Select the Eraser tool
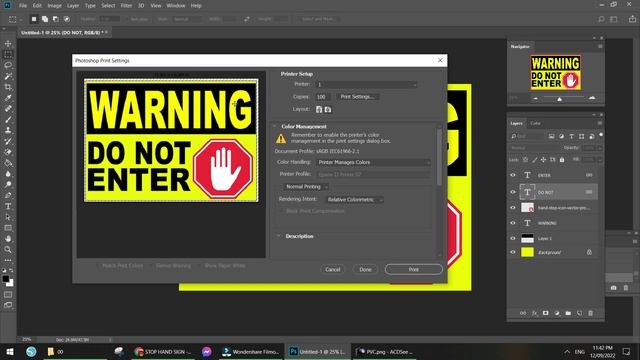 click(x=8, y=152)
